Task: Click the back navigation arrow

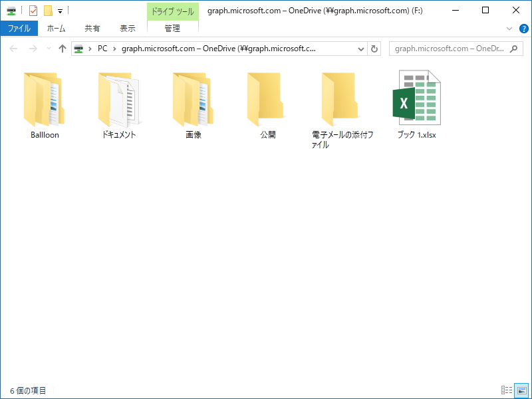Action: pyautogui.click(x=13, y=49)
